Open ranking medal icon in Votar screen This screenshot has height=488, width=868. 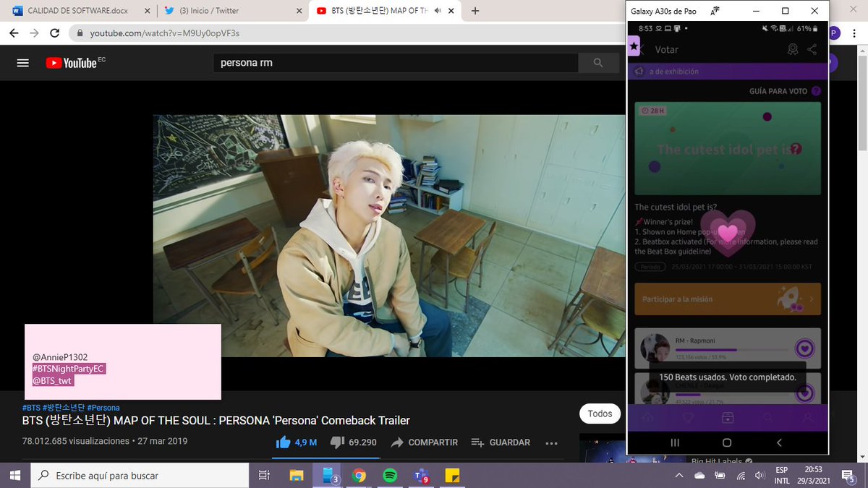click(793, 49)
